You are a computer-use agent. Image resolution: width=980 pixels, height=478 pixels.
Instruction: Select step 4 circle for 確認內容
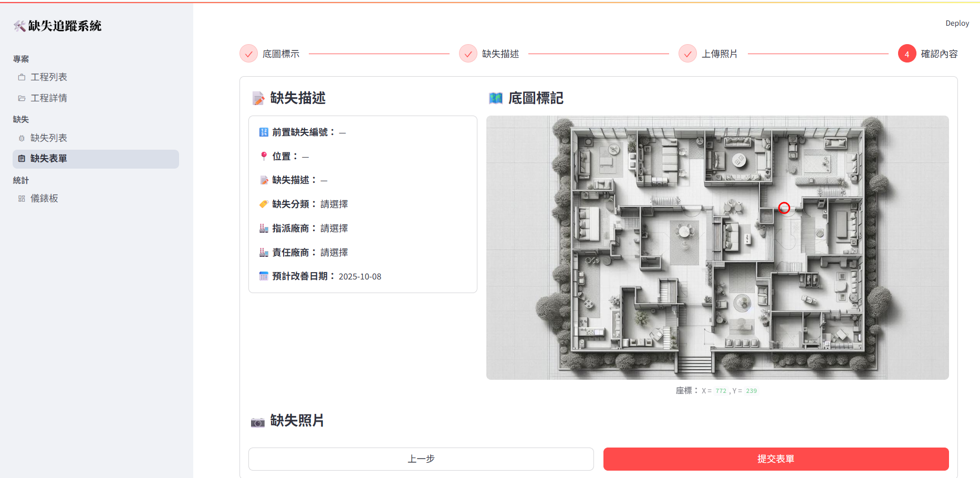(906, 54)
